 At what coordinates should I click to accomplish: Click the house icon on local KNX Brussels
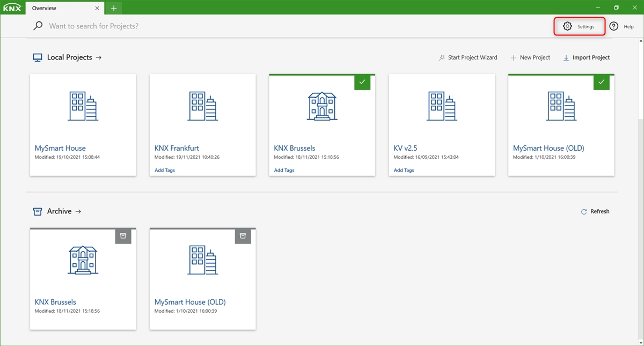click(322, 106)
